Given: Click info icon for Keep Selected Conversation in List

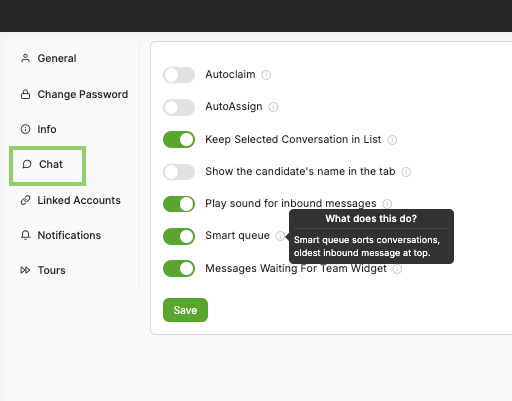Looking at the screenshot, I should coord(392,140).
